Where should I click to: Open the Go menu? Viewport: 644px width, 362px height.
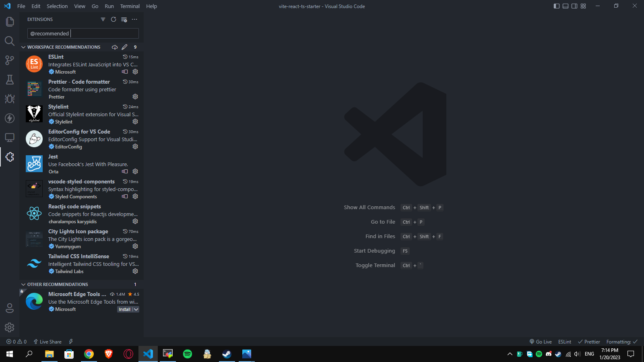95,6
